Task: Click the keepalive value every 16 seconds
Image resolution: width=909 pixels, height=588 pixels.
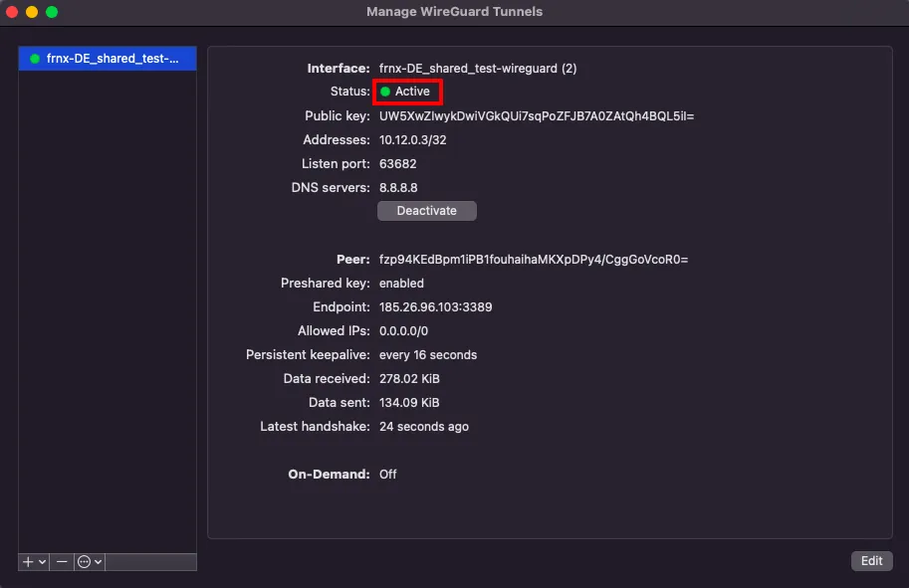Action: click(428, 354)
